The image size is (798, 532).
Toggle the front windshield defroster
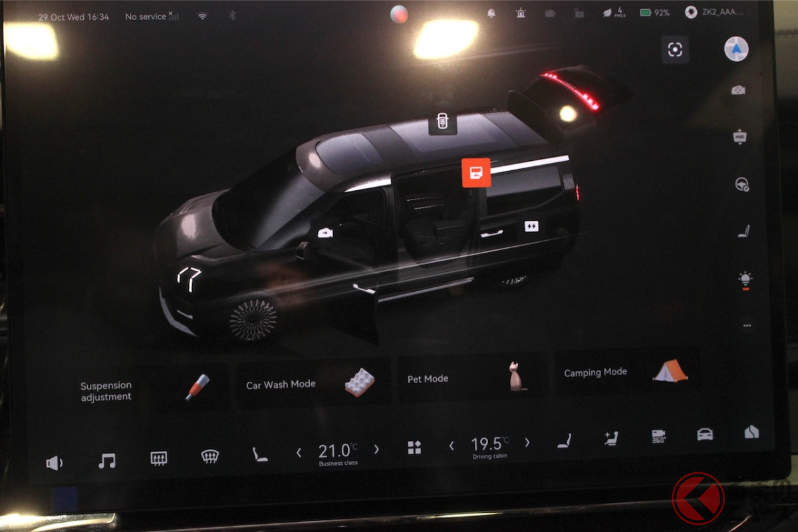pyautogui.click(x=210, y=456)
